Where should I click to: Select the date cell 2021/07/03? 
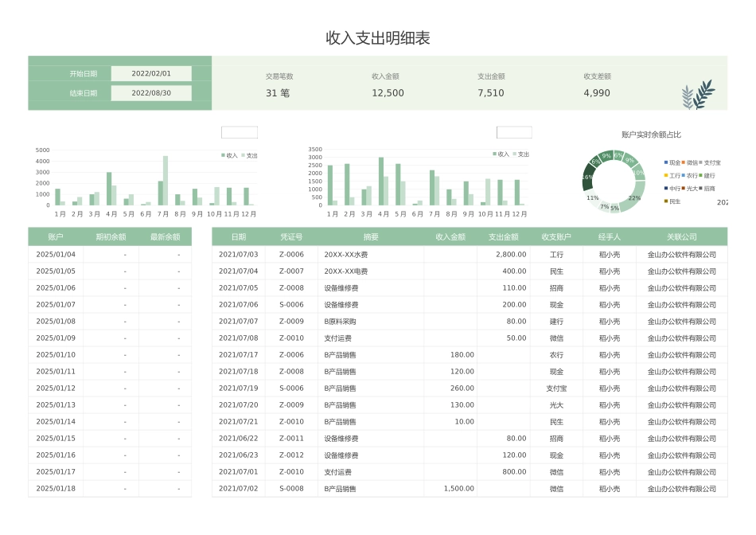pos(238,254)
